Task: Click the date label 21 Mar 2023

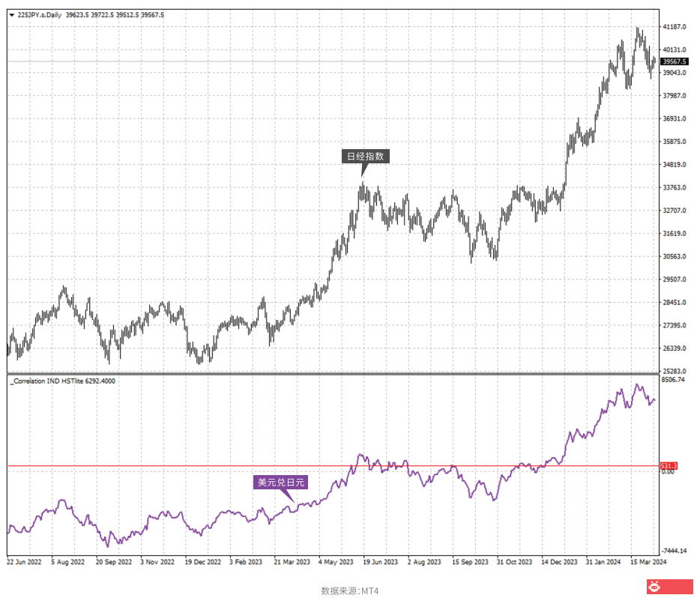Action: [292, 562]
